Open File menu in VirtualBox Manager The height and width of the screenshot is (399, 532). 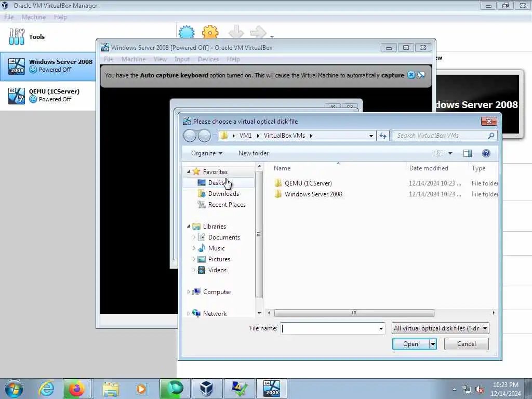click(9, 17)
